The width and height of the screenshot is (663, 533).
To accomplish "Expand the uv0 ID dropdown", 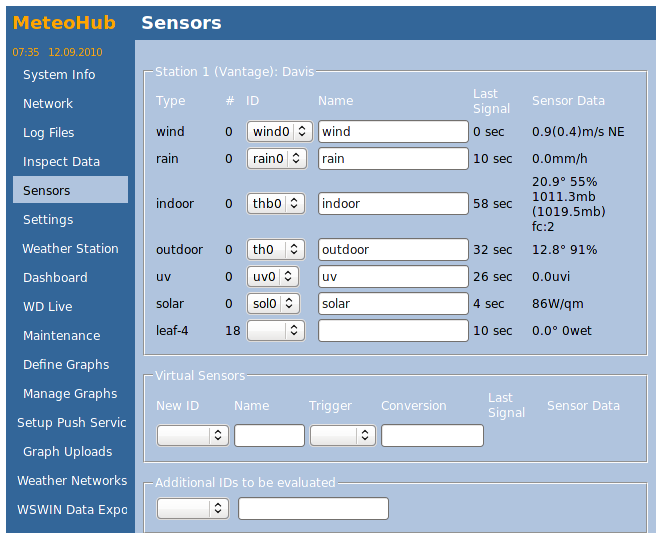I will click(x=273, y=276).
